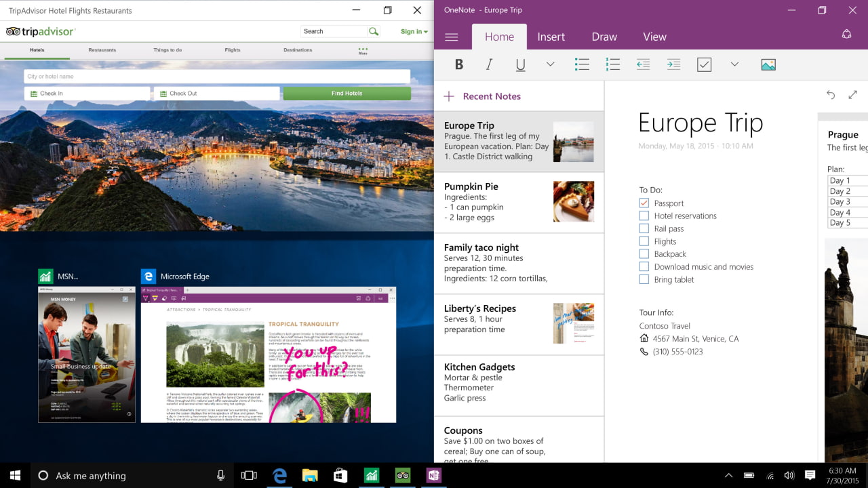Open the Insert tab in OneNote

[x=551, y=37]
